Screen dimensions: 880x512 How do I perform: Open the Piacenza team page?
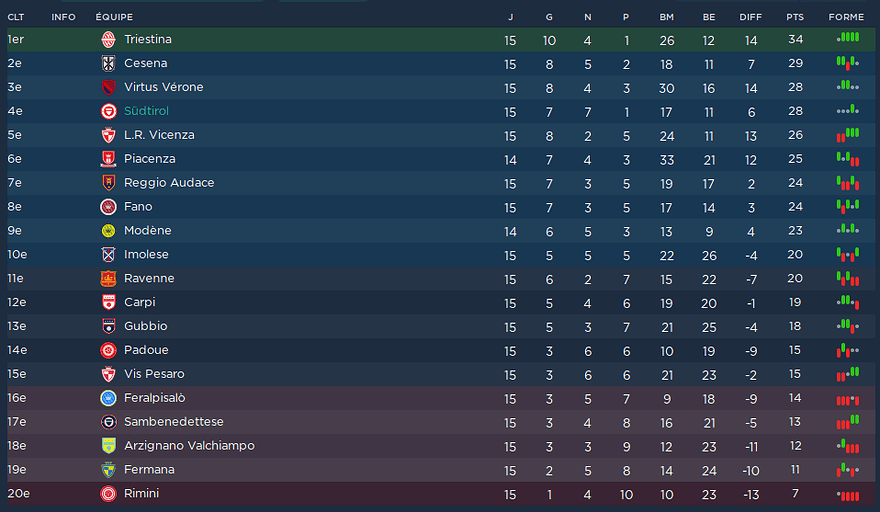coord(149,159)
